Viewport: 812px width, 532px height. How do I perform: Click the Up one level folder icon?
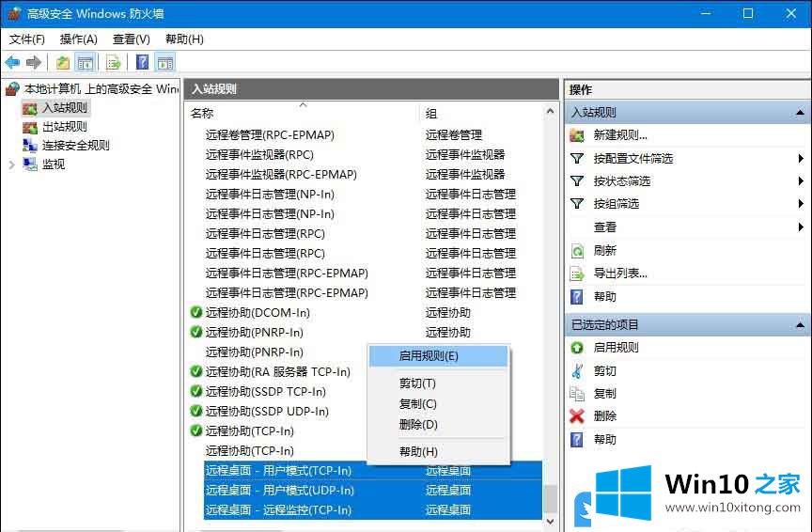coord(63,63)
